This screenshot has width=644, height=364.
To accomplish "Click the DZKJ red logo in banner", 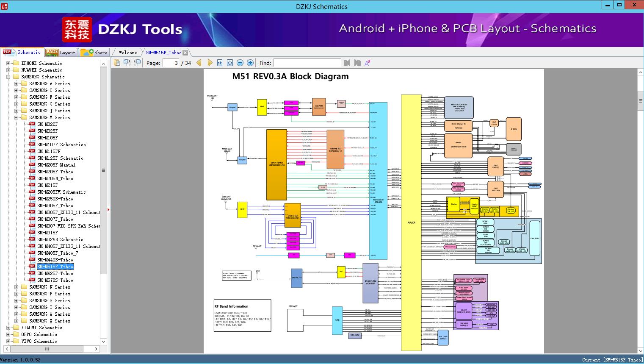I will [x=77, y=29].
